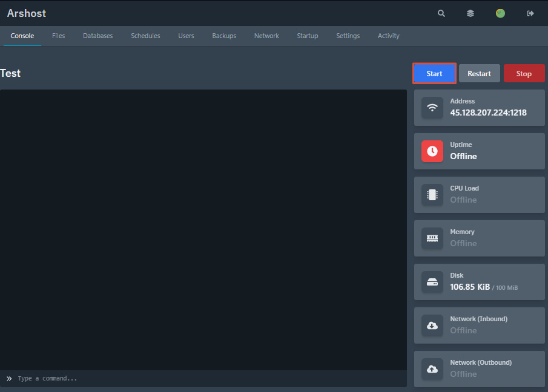Image resolution: width=548 pixels, height=392 pixels.
Task: Click the Uptime Offline status text
Action: pos(463,157)
